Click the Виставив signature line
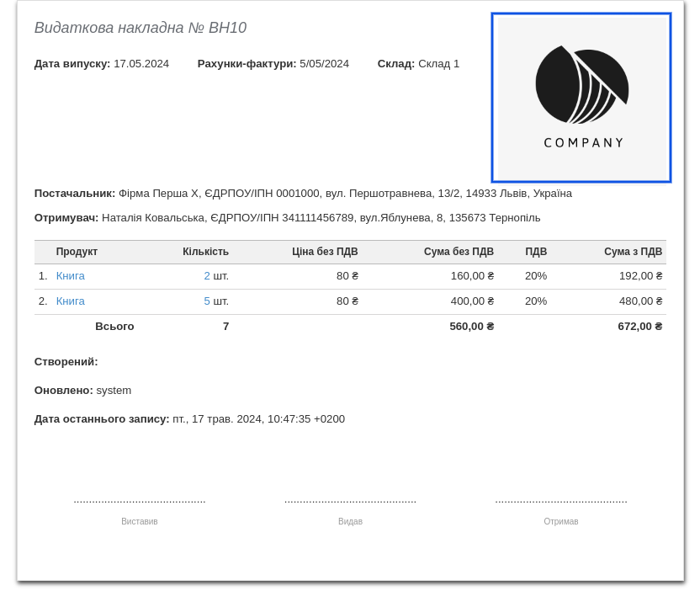Screen dimensions: 700x591 (x=140, y=501)
